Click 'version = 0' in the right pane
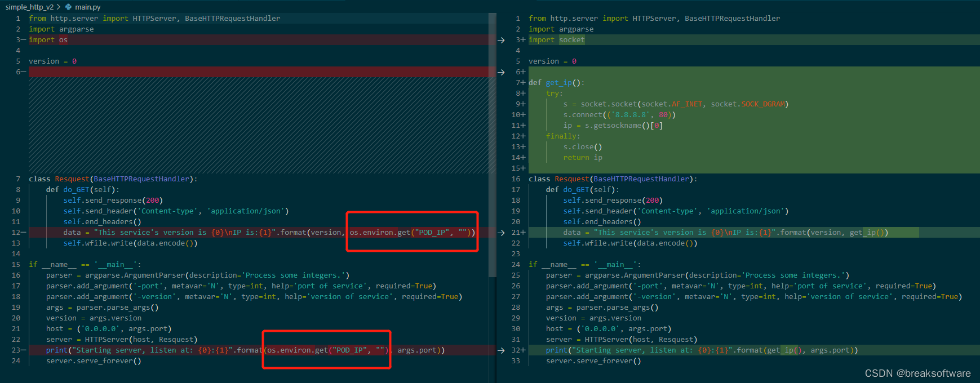 pyautogui.click(x=553, y=61)
